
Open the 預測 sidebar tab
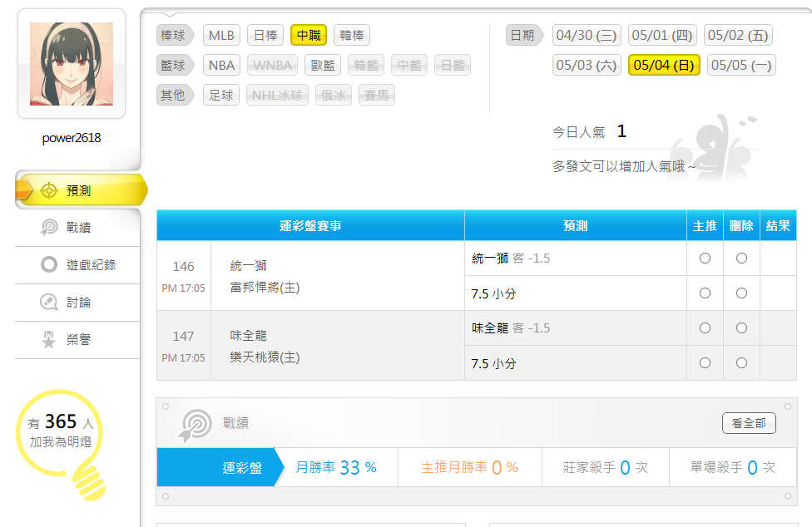[x=82, y=191]
